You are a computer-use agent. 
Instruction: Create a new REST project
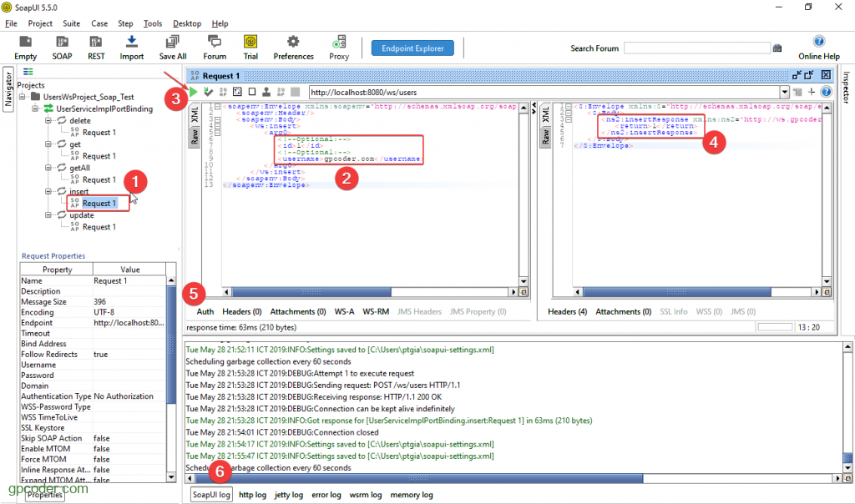95,46
